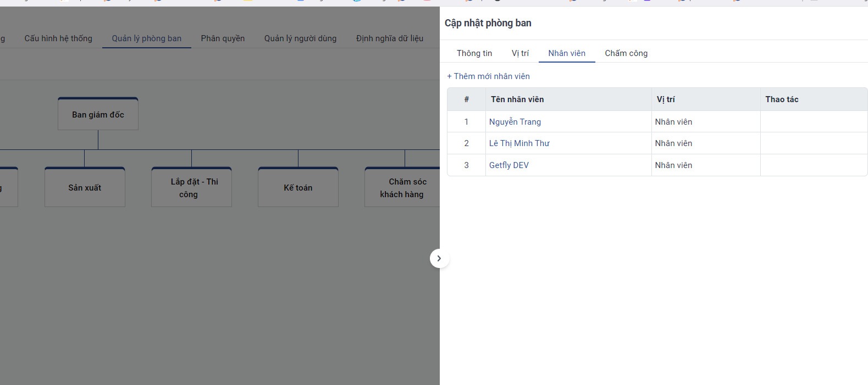Open the Phân quyền tab
Screen dimensions: 868x385
tap(223, 38)
